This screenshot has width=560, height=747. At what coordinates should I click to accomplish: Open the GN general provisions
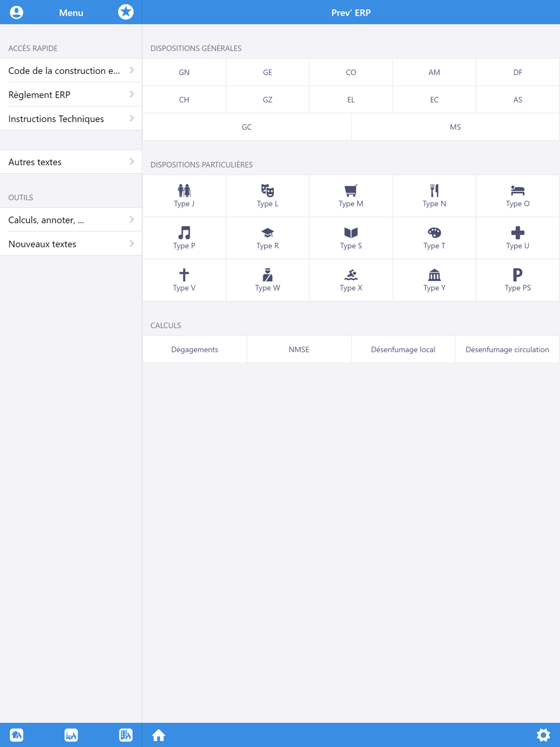[x=184, y=72]
